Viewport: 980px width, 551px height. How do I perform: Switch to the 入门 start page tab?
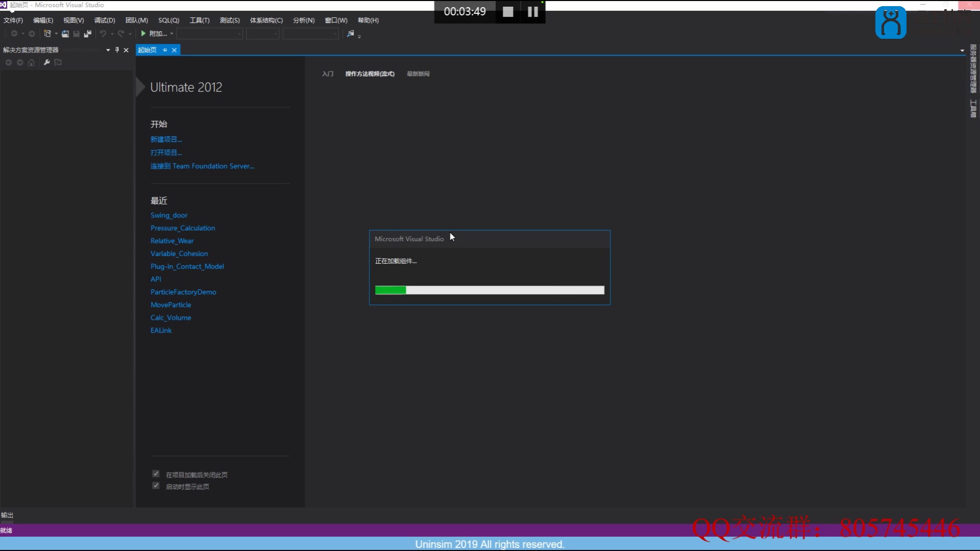[x=328, y=74]
